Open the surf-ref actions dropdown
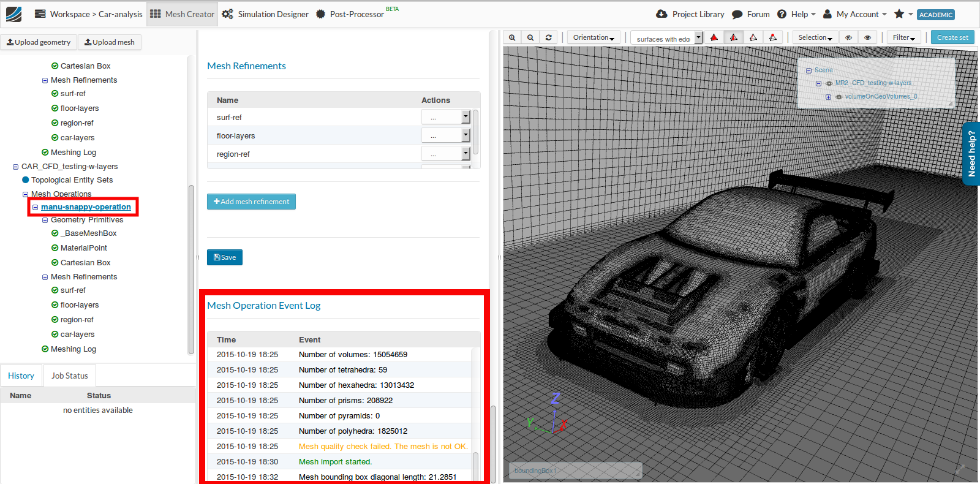 point(445,117)
